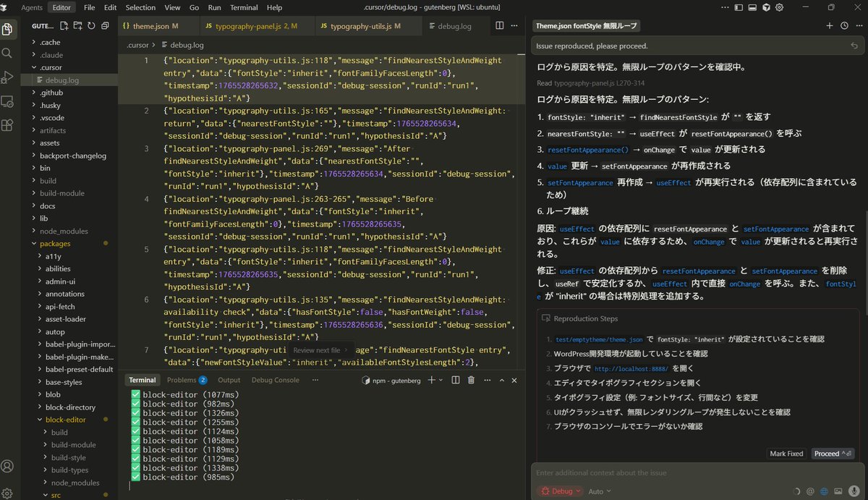Open new terminal launch profile dropdown

pyautogui.click(x=441, y=380)
